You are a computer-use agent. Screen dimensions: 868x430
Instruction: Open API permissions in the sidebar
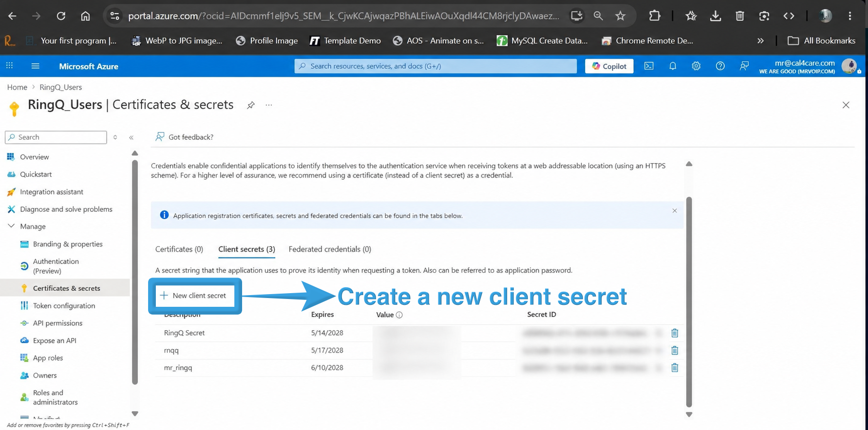[x=57, y=323]
